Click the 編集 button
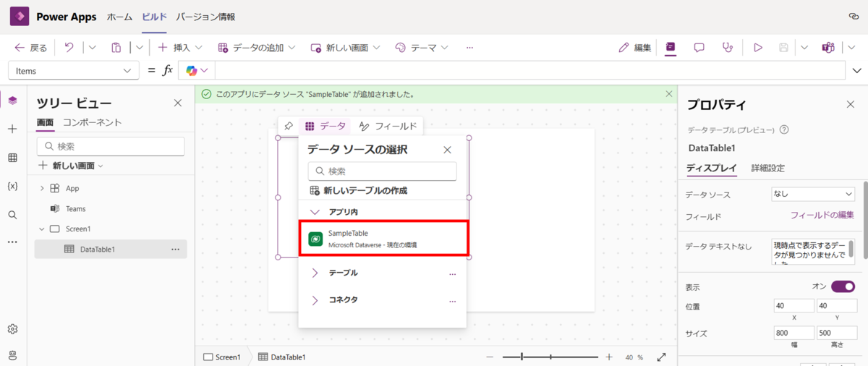This screenshot has width=868, height=366. tap(635, 48)
